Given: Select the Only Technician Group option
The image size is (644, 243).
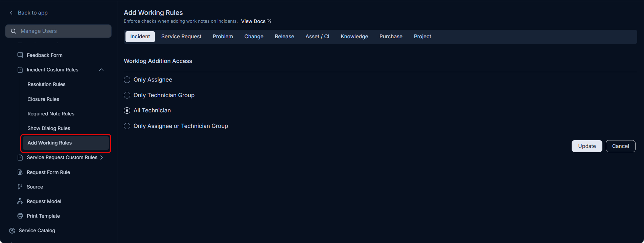Looking at the screenshot, I should coord(127,95).
